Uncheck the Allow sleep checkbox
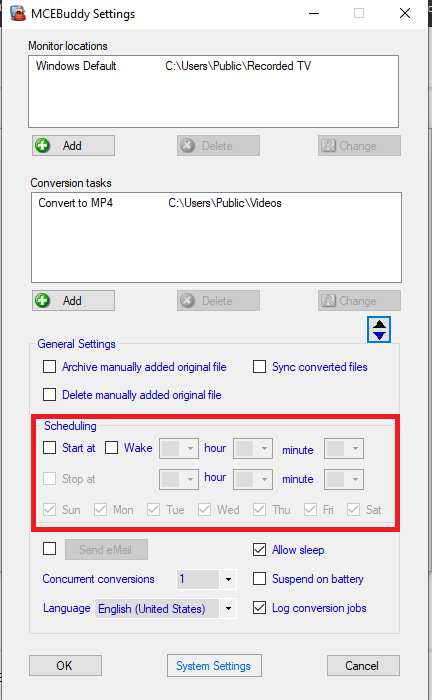Image resolution: width=432 pixels, height=700 pixels. pos(259,550)
